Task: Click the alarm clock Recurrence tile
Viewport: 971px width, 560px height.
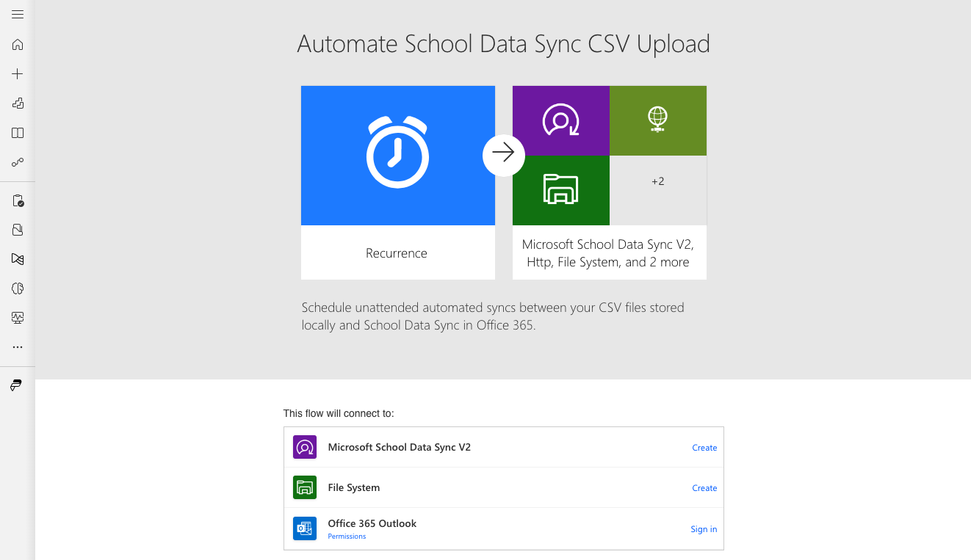Action: (x=398, y=156)
